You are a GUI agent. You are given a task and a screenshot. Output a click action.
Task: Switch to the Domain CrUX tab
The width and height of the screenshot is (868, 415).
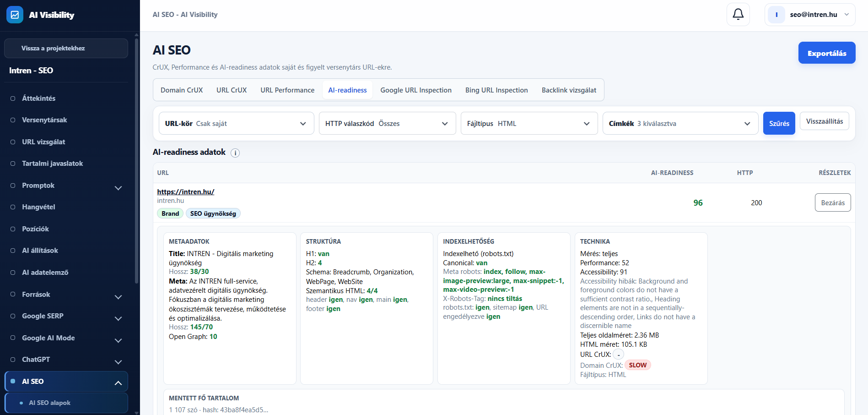182,90
